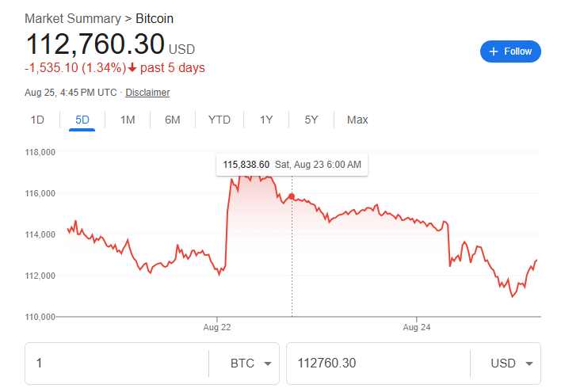Click the Aug 24 date marker on the chart axis

pos(416,326)
